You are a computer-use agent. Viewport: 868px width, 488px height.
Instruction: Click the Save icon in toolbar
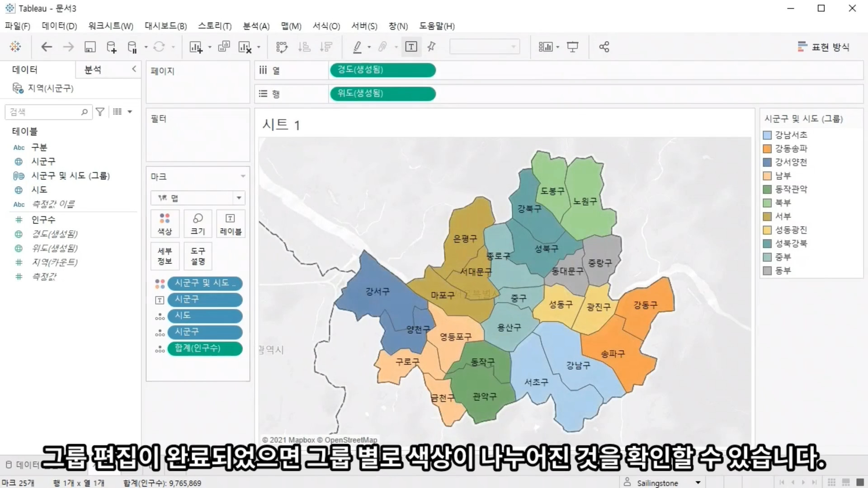click(x=90, y=47)
